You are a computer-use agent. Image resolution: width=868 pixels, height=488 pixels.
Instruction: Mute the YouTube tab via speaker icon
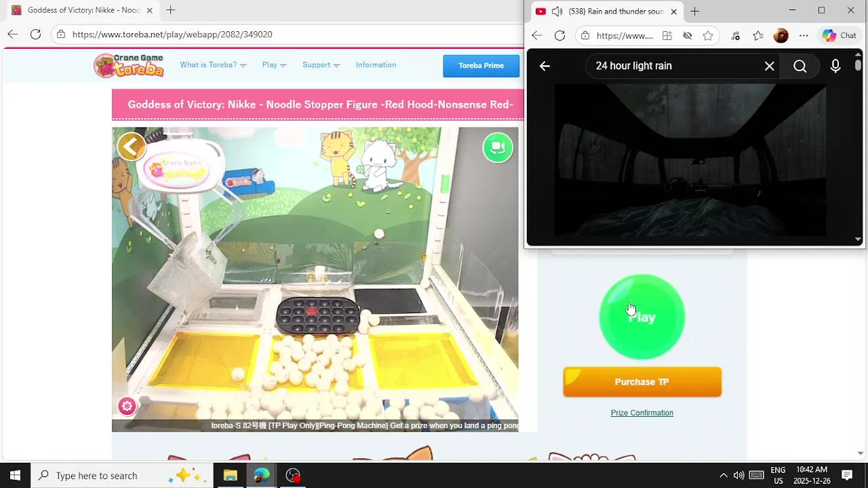[x=557, y=12]
